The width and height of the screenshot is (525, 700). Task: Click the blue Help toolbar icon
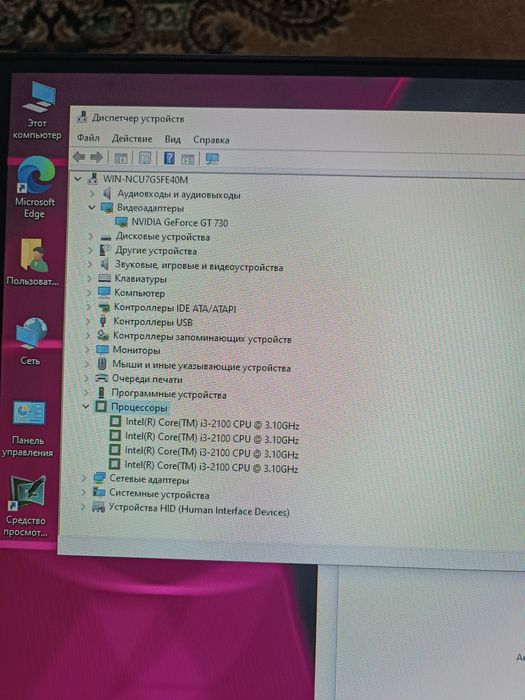[169, 158]
